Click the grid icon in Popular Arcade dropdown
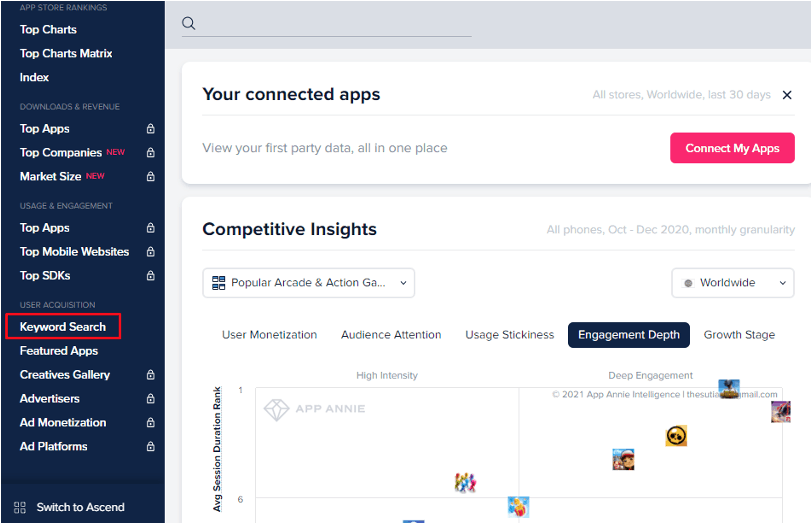812x524 pixels. (x=219, y=283)
